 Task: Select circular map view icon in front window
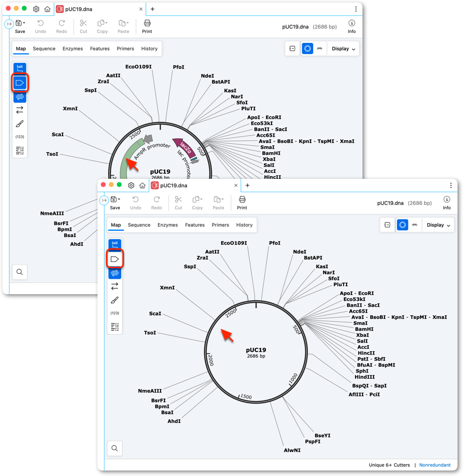(402, 225)
